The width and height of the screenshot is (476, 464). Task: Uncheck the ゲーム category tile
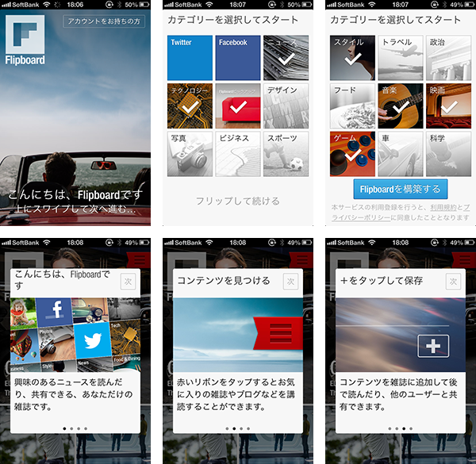tap(352, 154)
